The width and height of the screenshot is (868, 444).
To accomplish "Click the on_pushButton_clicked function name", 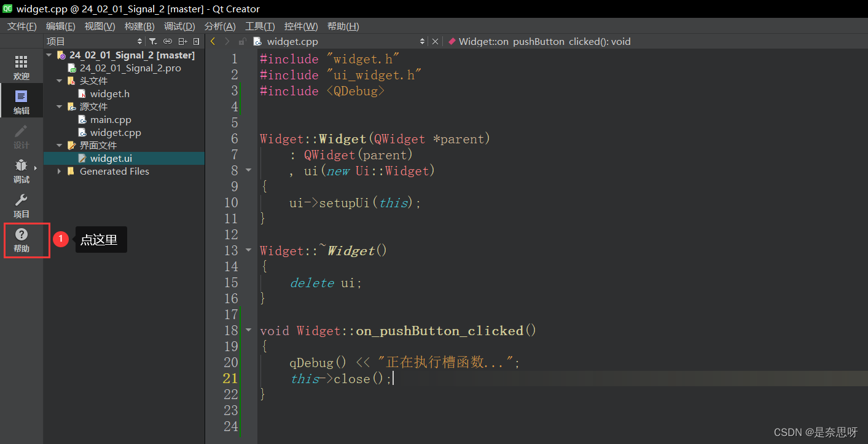I will point(439,331).
